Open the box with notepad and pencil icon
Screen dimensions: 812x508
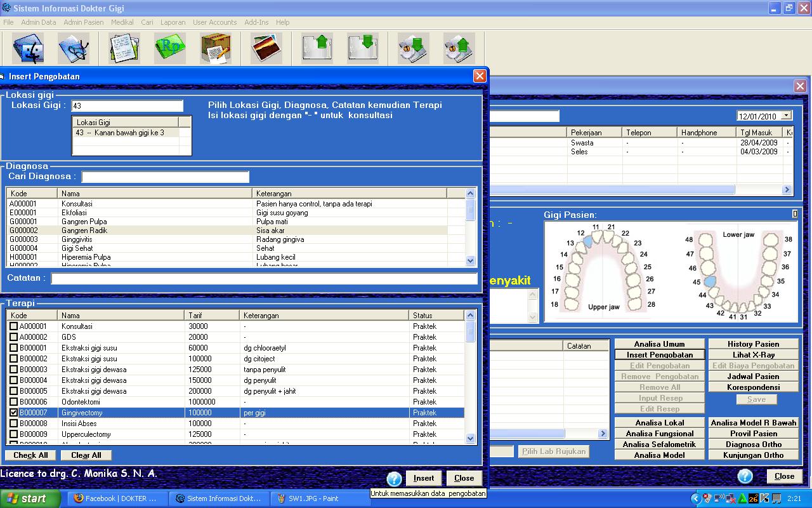click(216, 48)
